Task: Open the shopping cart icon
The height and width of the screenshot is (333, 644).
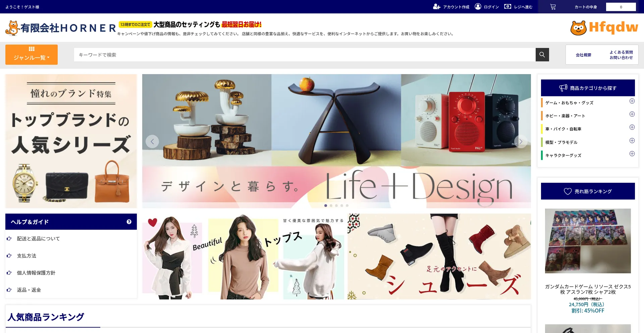Action: [x=553, y=7]
